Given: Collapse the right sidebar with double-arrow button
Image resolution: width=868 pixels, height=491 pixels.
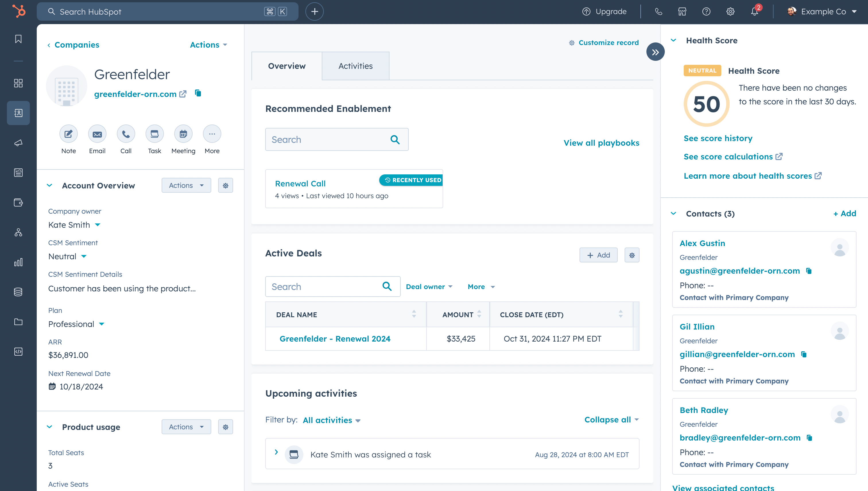Looking at the screenshot, I should [655, 52].
